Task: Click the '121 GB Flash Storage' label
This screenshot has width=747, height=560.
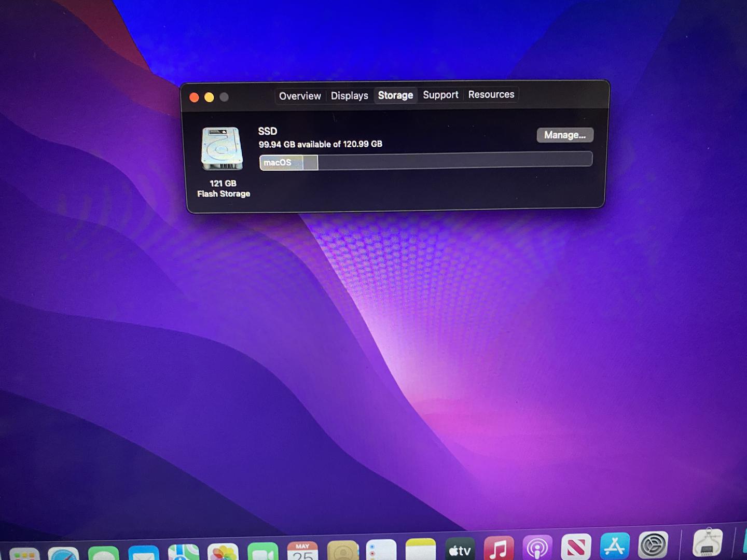Action: point(224,188)
